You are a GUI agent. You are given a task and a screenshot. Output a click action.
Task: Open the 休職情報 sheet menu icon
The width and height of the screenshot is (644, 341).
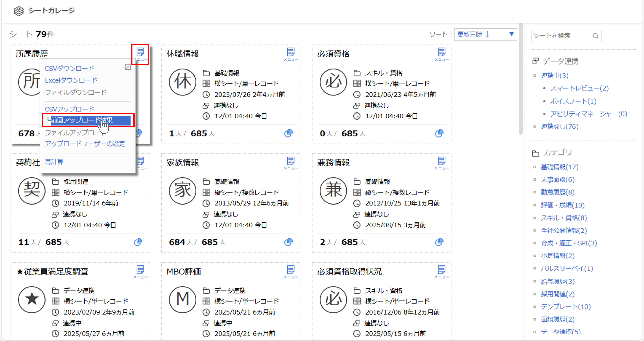click(291, 52)
